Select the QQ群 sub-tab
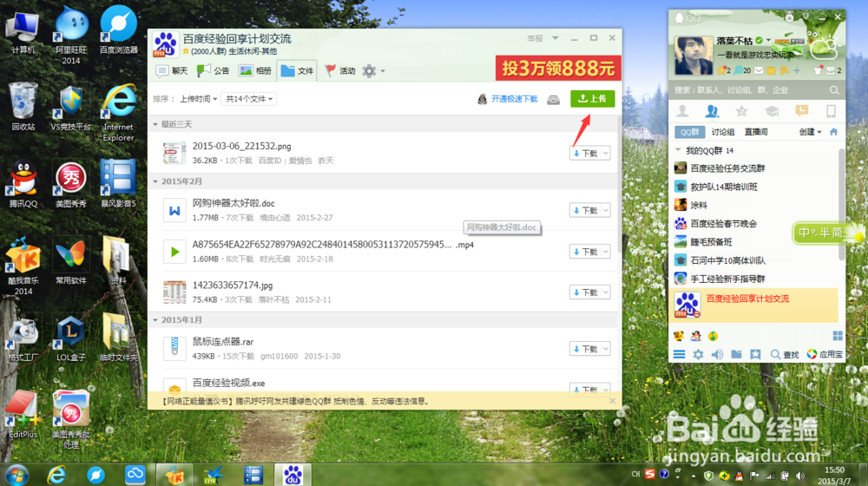The width and height of the screenshot is (868, 486). click(690, 132)
